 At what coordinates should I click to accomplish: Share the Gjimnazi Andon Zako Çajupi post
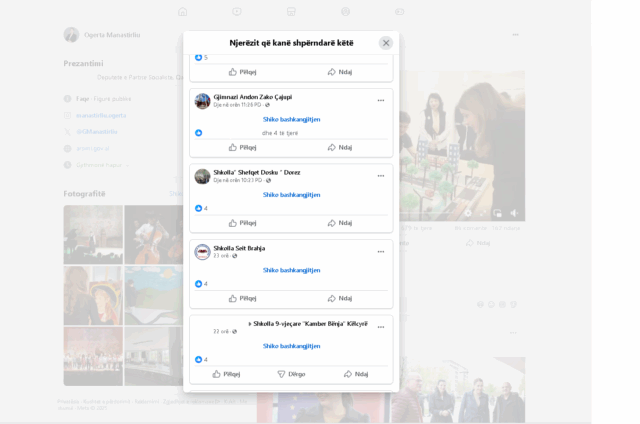point(340,147)
